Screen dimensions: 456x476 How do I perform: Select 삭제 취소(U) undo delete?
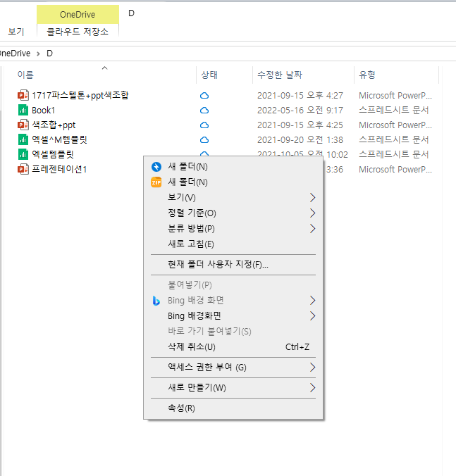coord(233,347)
